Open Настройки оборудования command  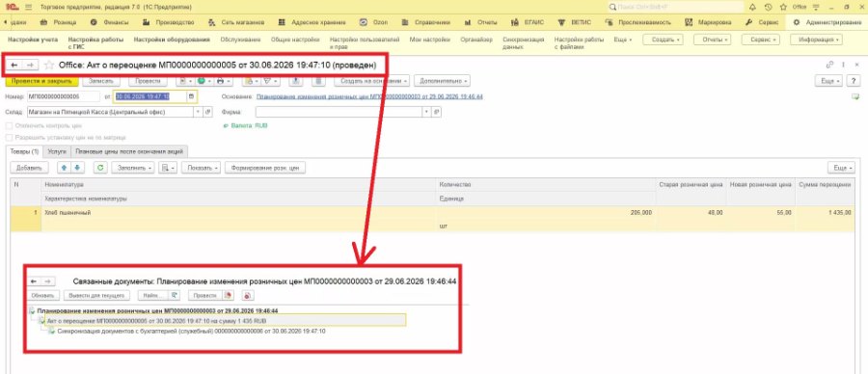(x=172, y=40)
